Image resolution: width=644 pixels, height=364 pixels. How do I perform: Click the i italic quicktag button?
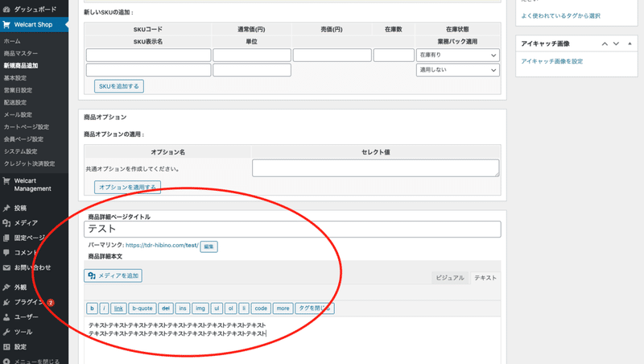tap(104, 308)
